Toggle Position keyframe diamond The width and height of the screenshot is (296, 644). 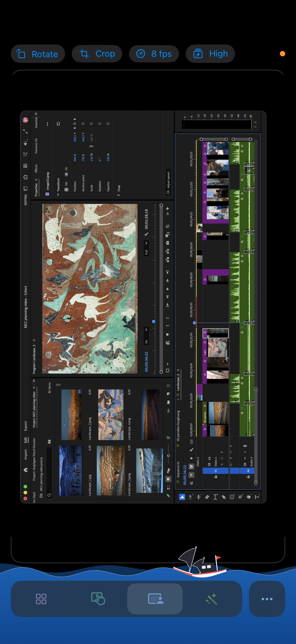(75, 124)
